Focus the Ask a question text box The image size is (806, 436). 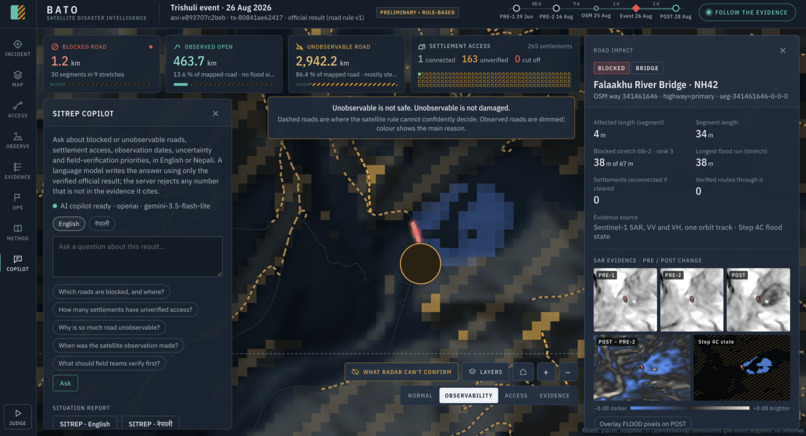pos(137,257)
